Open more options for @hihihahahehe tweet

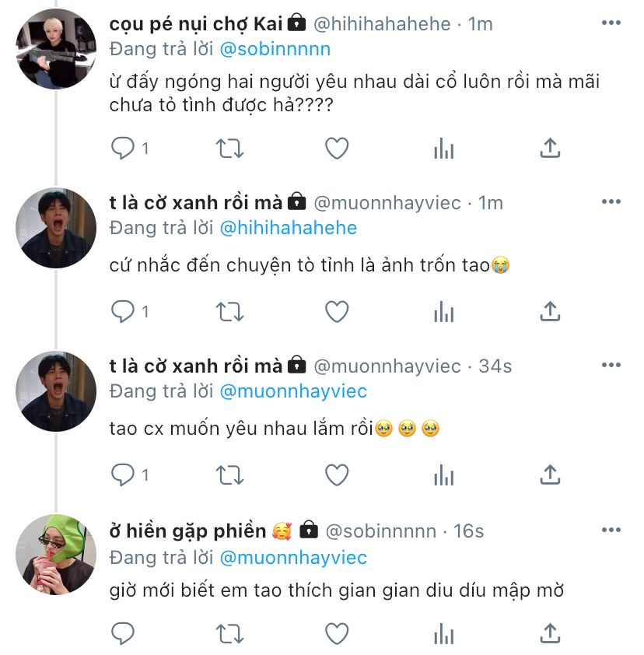click(611, 23)
